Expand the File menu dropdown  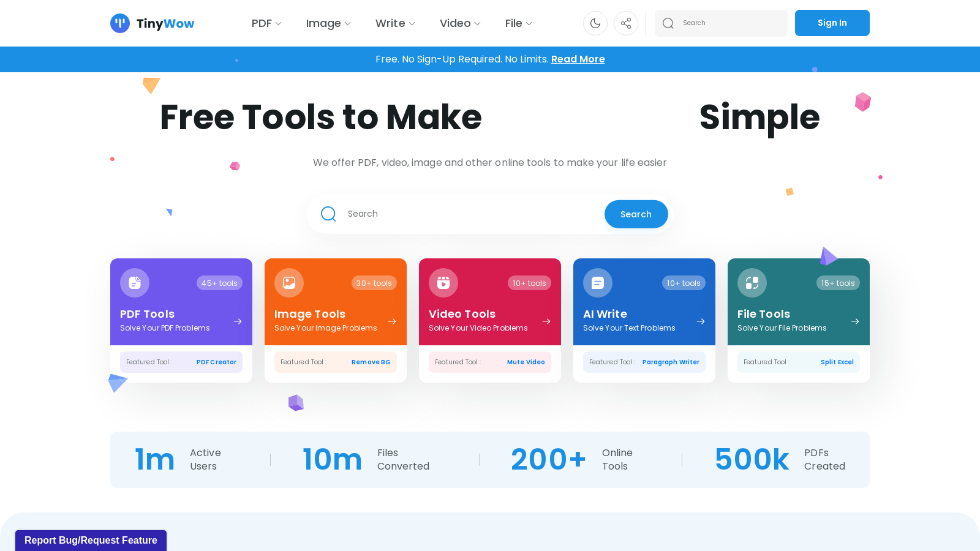click(519, 23)
